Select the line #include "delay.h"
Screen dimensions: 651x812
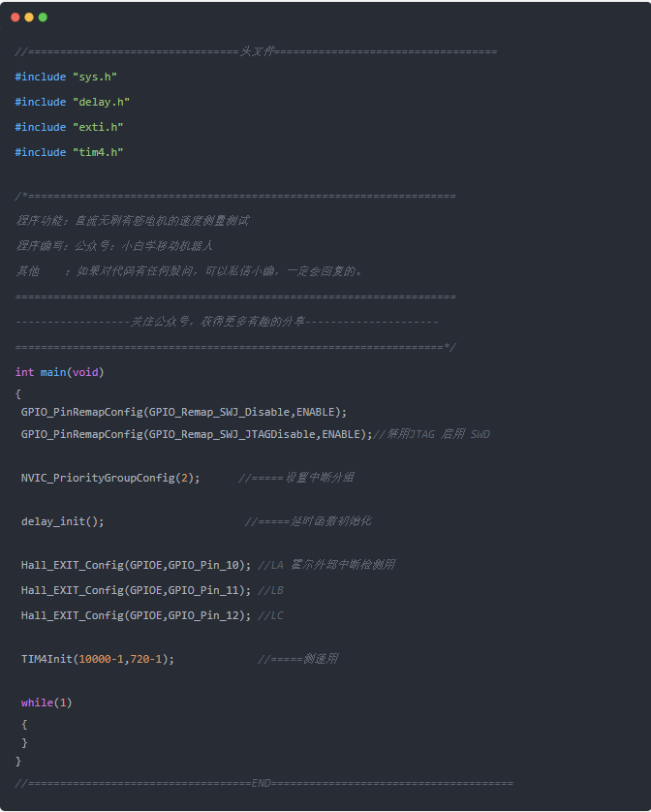72,102
